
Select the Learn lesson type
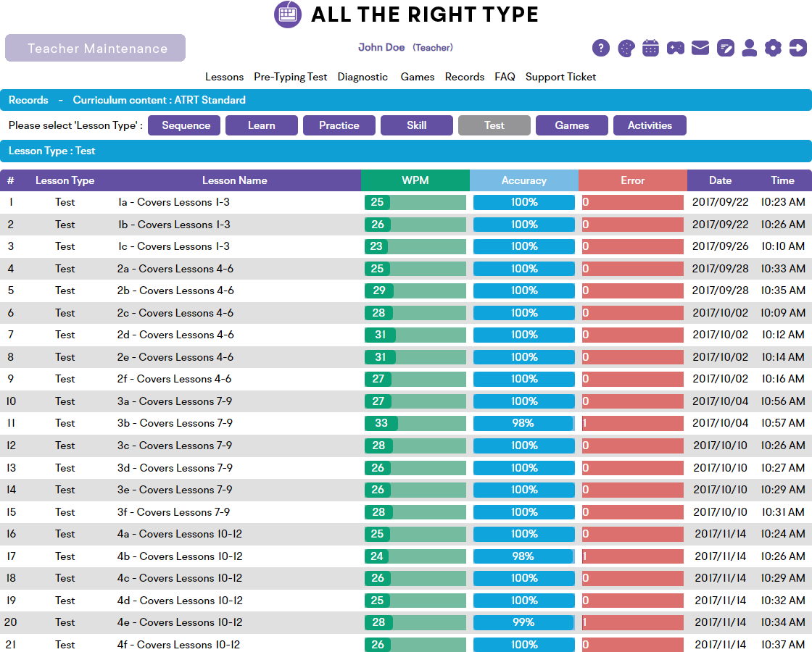coord(262,125)
